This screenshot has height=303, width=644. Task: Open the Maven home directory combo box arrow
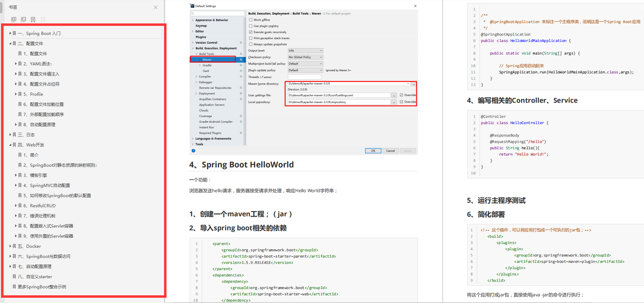(x=408, y=84)
